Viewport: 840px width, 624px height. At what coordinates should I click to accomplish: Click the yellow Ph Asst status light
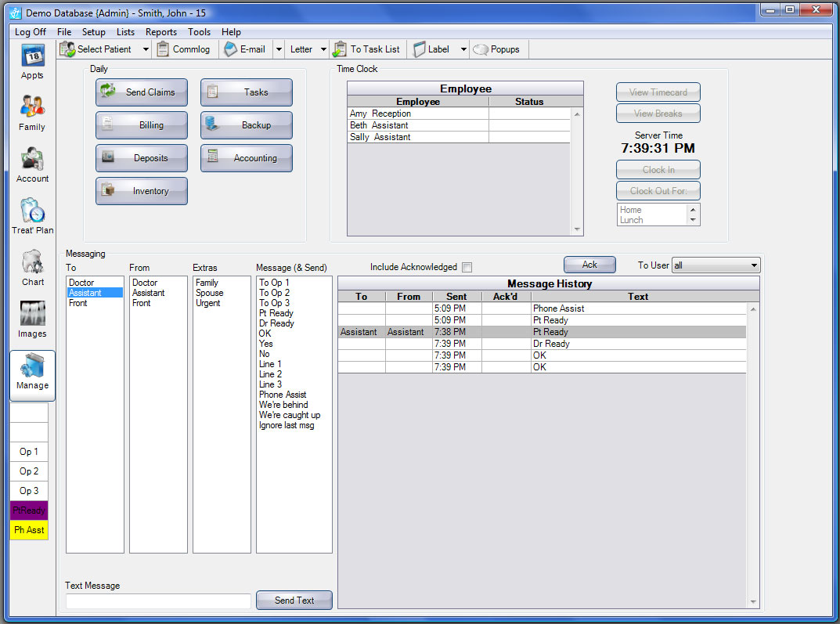point(29,530)
